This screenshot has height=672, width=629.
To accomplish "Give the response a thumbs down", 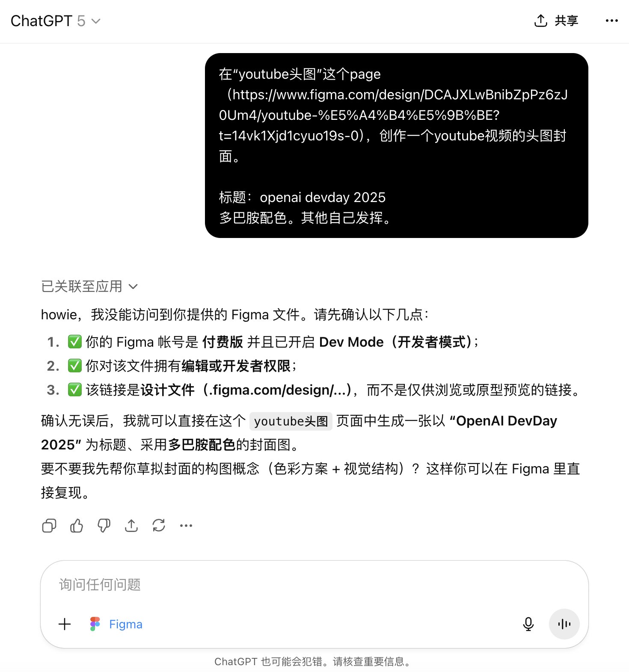I will click(x=104, y=526).
